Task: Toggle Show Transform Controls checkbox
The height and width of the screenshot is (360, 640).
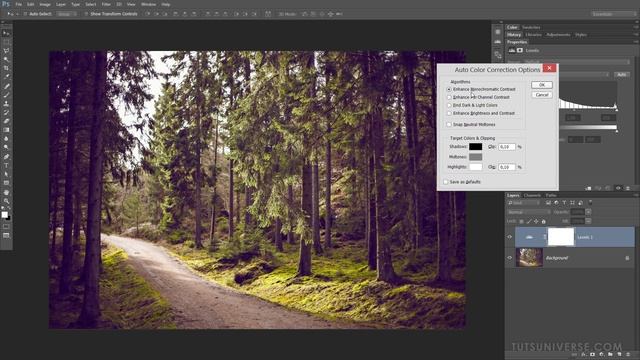Action: click(x=86, y=14)
